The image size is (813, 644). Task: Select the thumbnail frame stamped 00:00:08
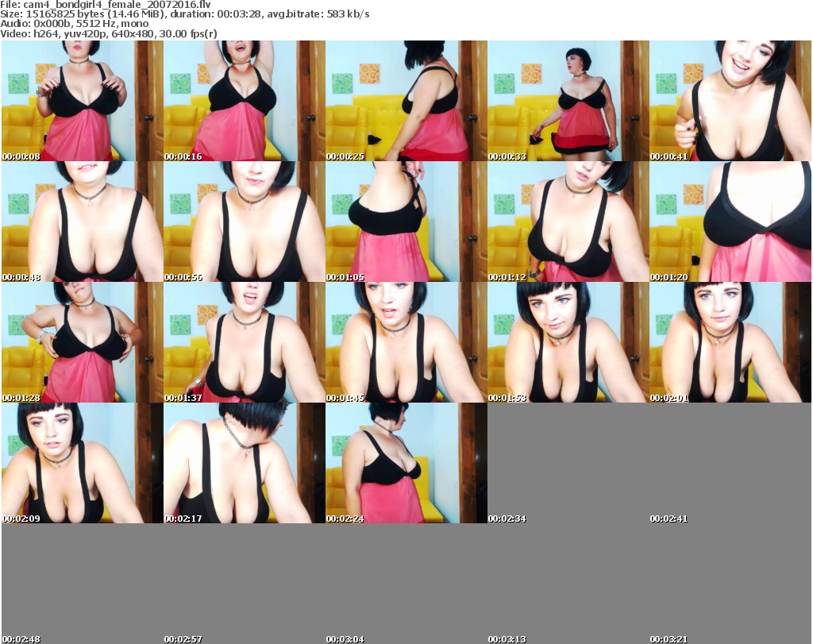click(83, 101)
